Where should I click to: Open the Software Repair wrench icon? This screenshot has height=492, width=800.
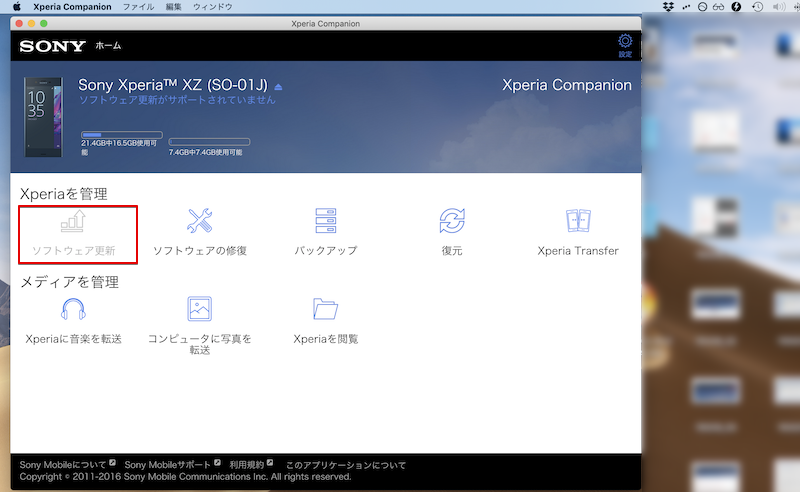[200, 221]
